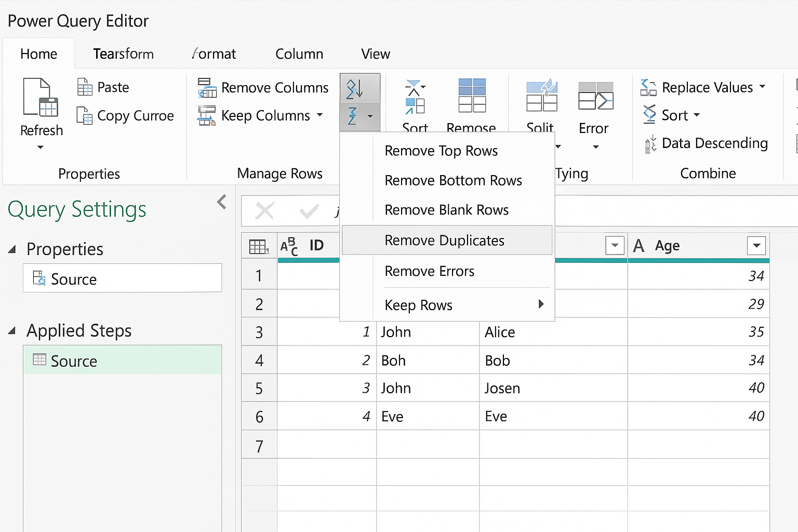
Task: Open the Refresh dropdown arrow
Action: click(41, 148)
